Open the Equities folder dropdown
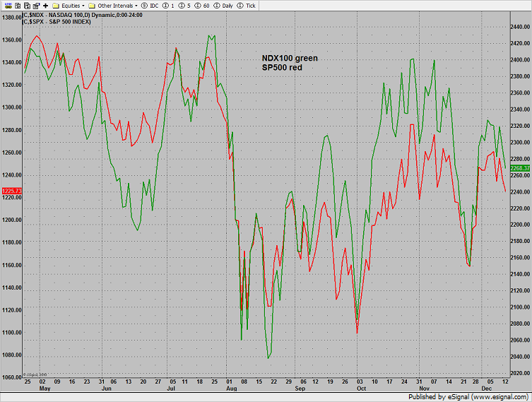 pos(69,6)
